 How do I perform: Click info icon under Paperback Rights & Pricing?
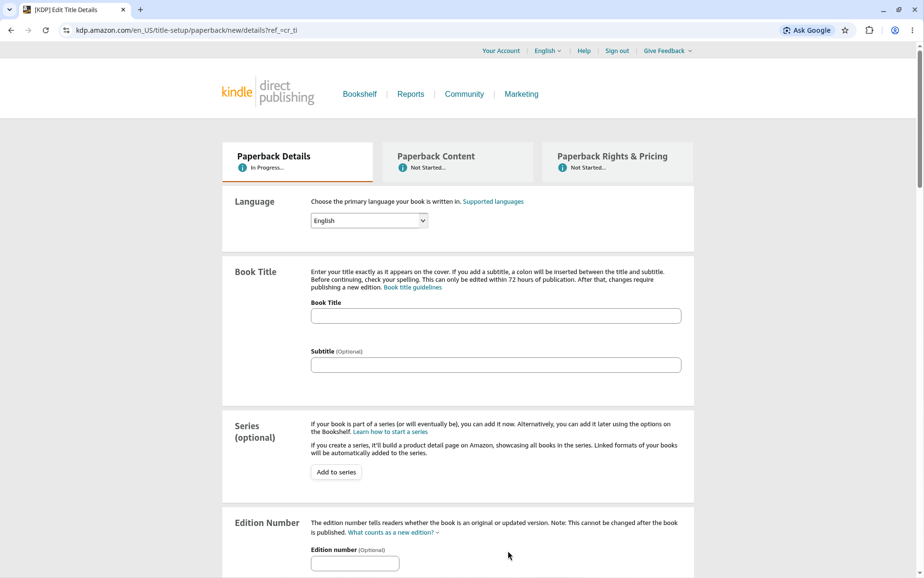point(563,168)
